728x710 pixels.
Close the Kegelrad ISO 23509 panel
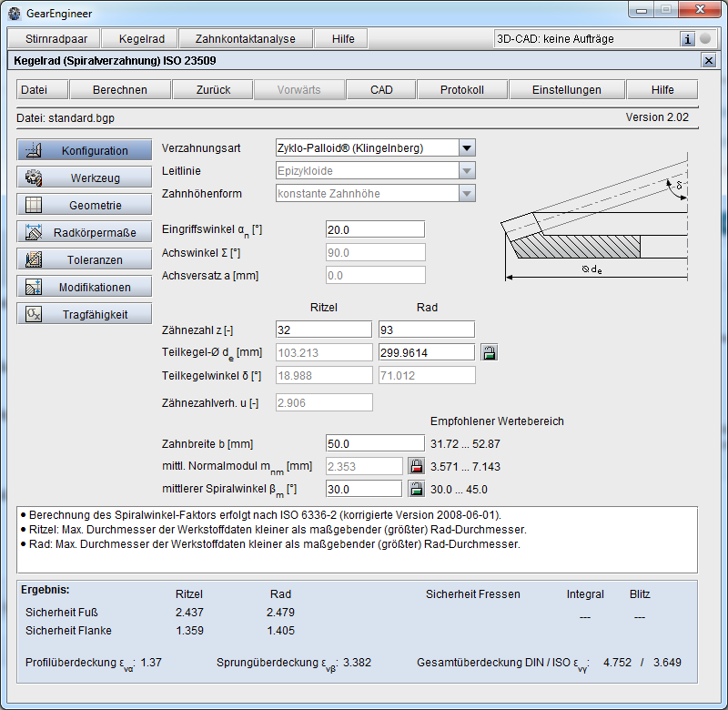coord(709,61)
